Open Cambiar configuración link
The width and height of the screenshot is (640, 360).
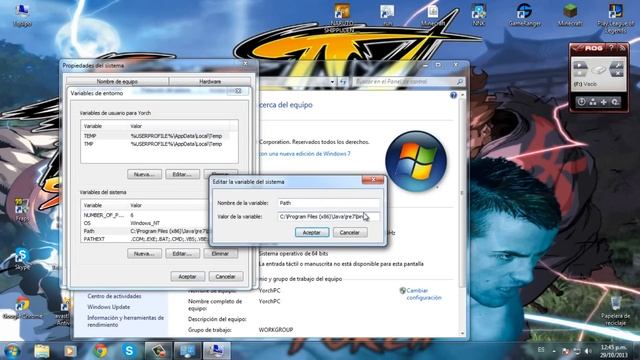click(x=424, y=294)
